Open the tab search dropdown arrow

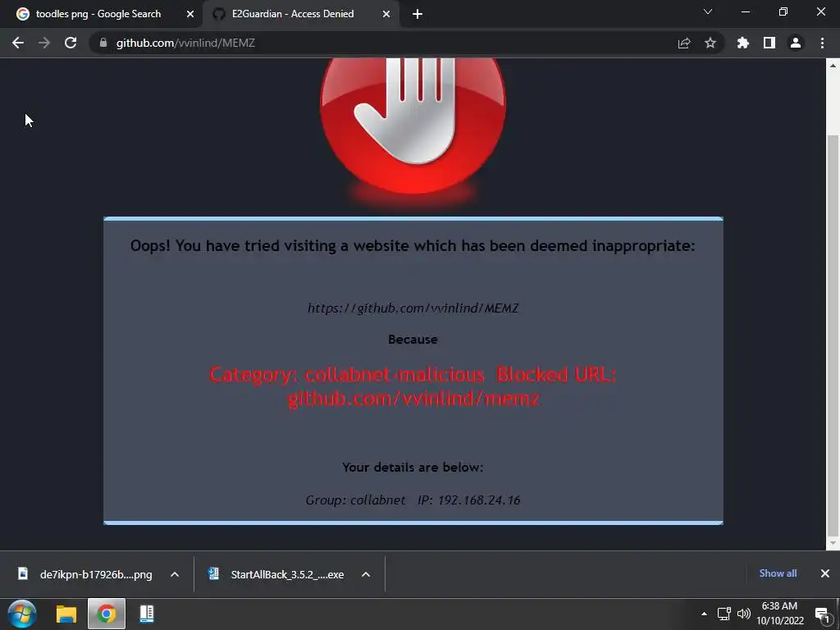coord(708,11)
